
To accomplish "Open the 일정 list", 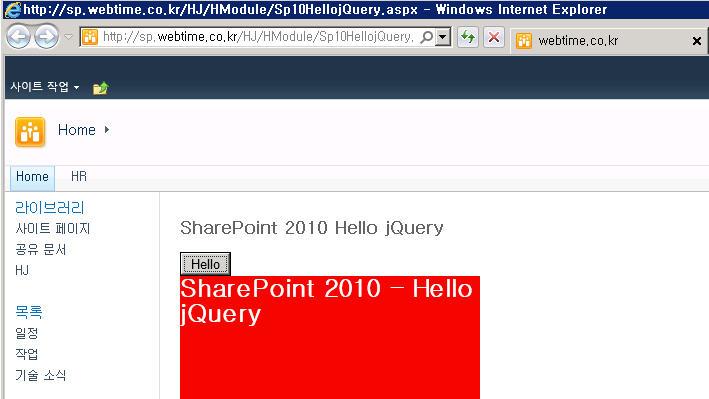I will 27,333.
